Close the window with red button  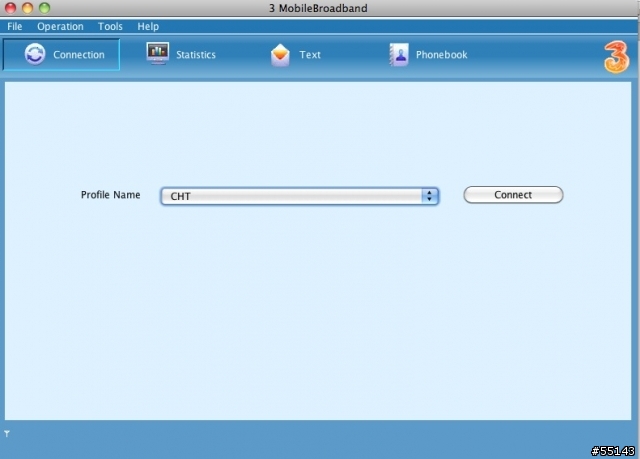(x=11, y=8)
